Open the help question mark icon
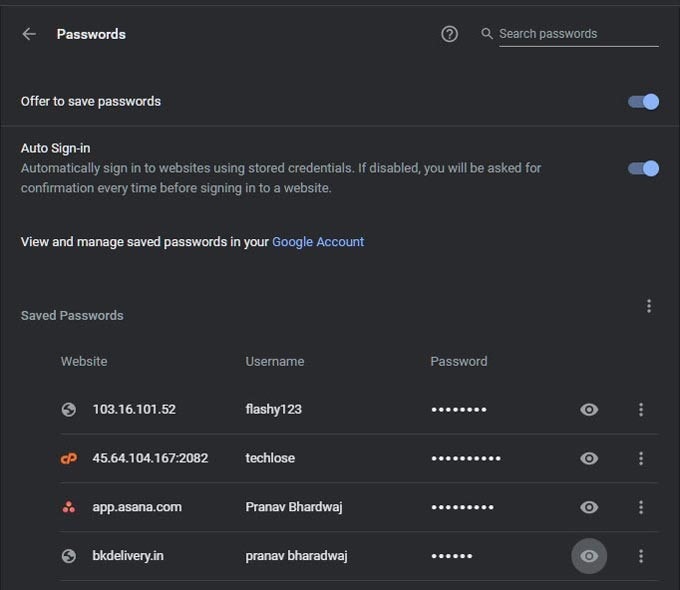The image size is (680, 590). 449,34
